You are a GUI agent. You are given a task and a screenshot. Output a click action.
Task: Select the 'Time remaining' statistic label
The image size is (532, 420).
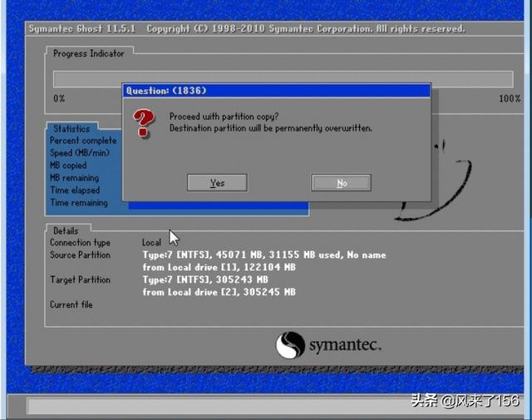(x=79, y=203)
